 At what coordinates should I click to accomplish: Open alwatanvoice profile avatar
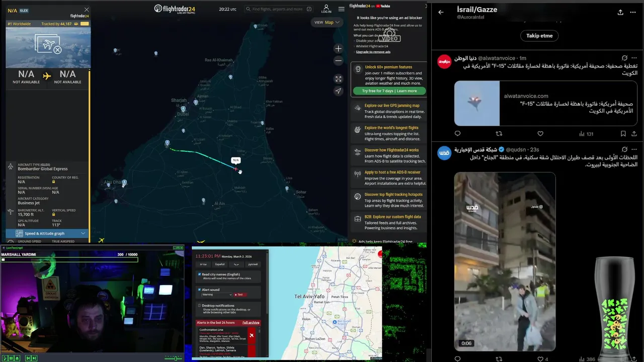click(x=444, y=61)
